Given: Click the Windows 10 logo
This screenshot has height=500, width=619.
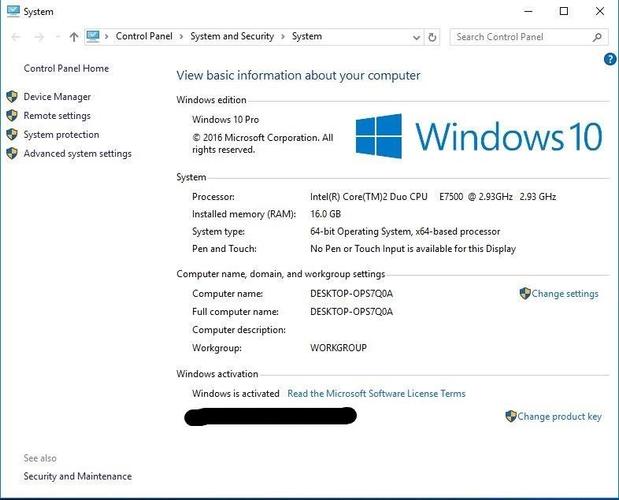Looking at the screenshot, I should [x=479, y=136].
